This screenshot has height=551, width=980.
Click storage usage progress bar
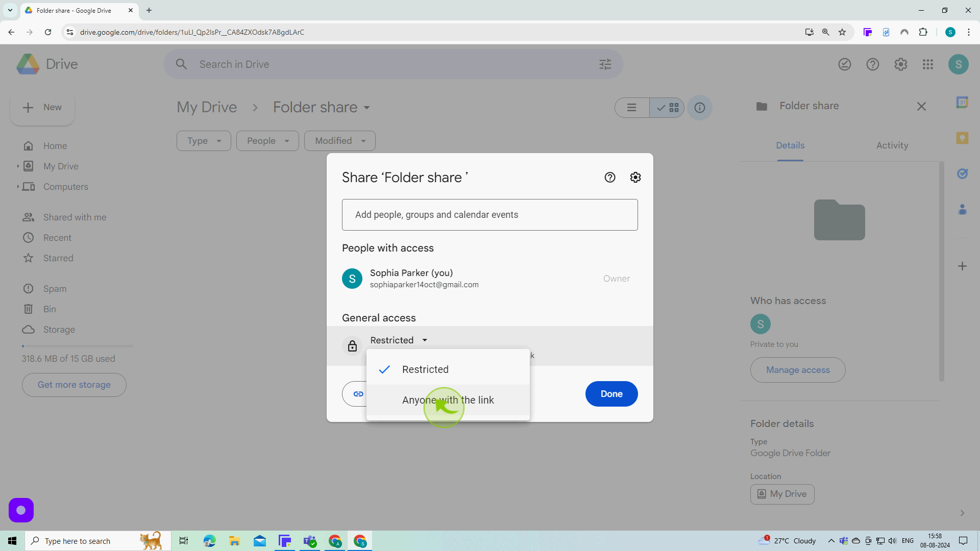pos(78,346)
